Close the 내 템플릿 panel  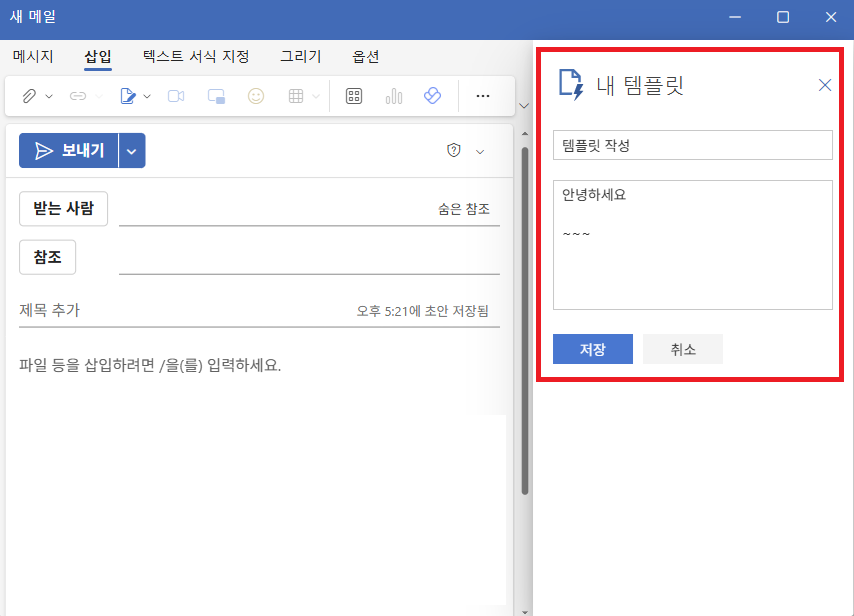824,85
